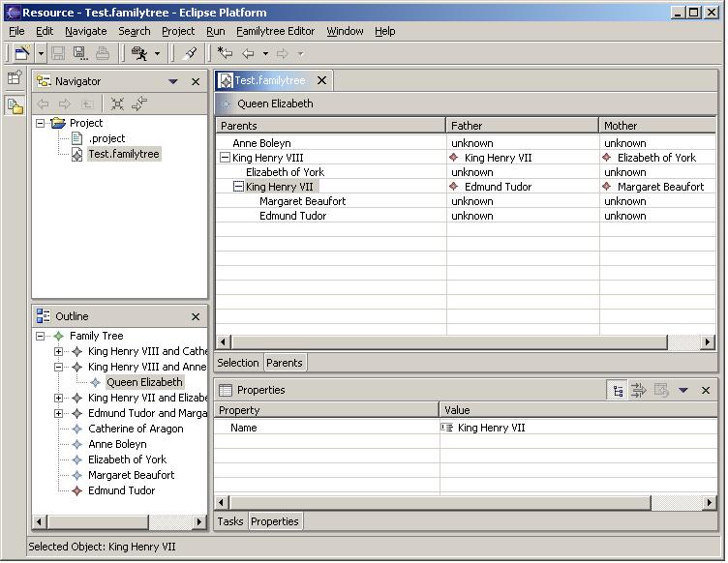Click the Father column header
This screenshot has width=728, height=563.
(523, 126)
